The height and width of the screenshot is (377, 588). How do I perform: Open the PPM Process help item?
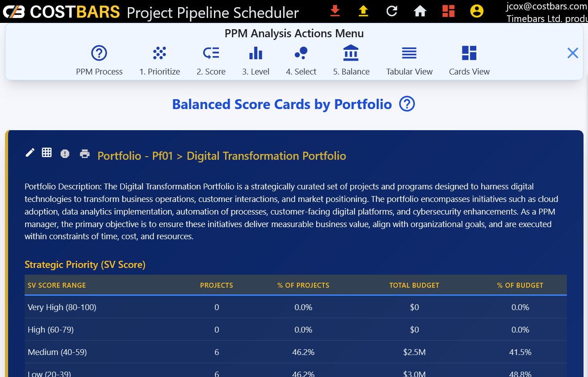pyautogui.click(x=99, y=61)
